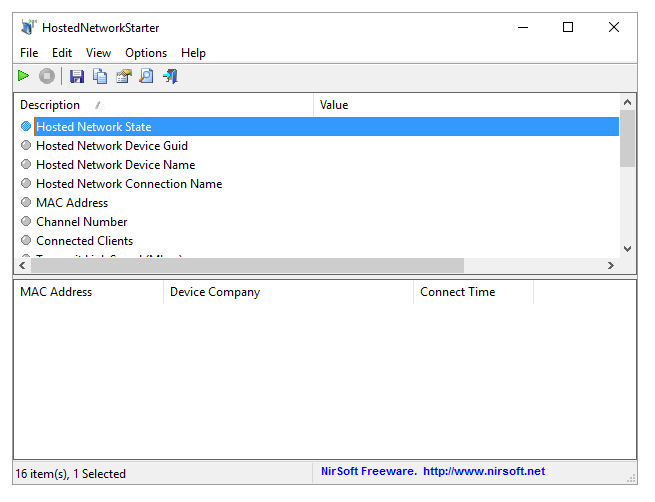The image size is (655, 502).
Task: Sort clients by Device Company column header
Action: pos(288,292)
